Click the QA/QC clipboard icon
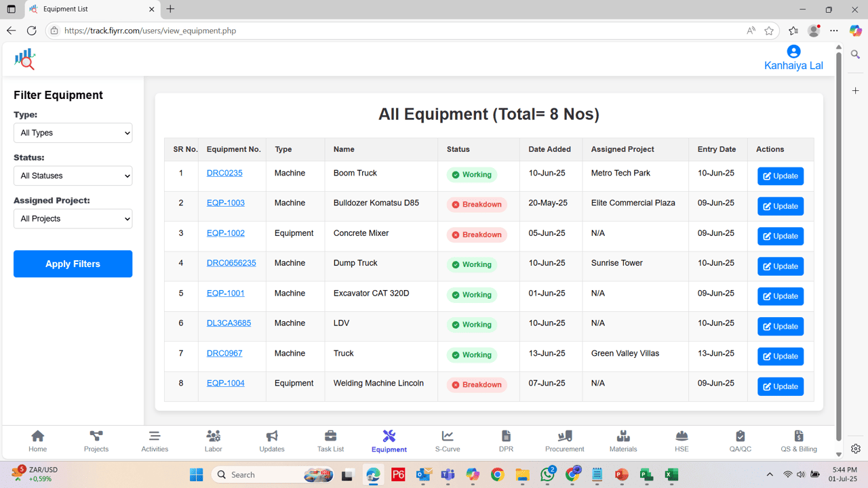This screenshot has width=868, height=488. pos(740,441)
